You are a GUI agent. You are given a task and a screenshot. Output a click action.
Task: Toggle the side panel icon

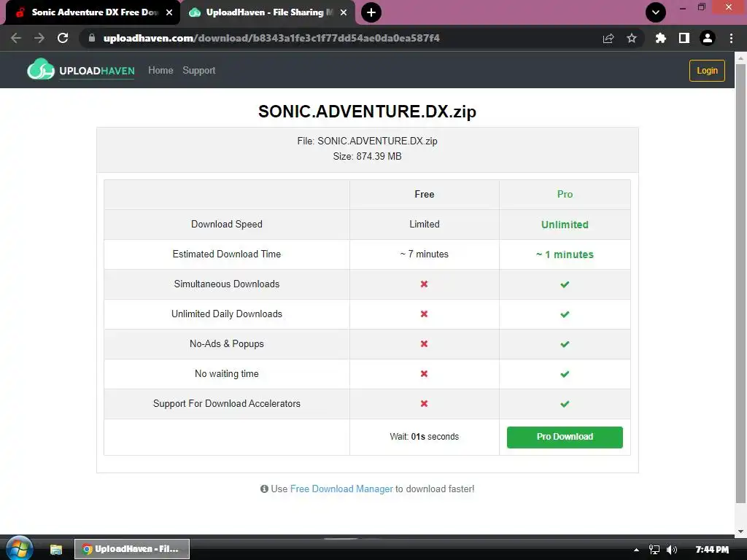[x=684, y=38]
